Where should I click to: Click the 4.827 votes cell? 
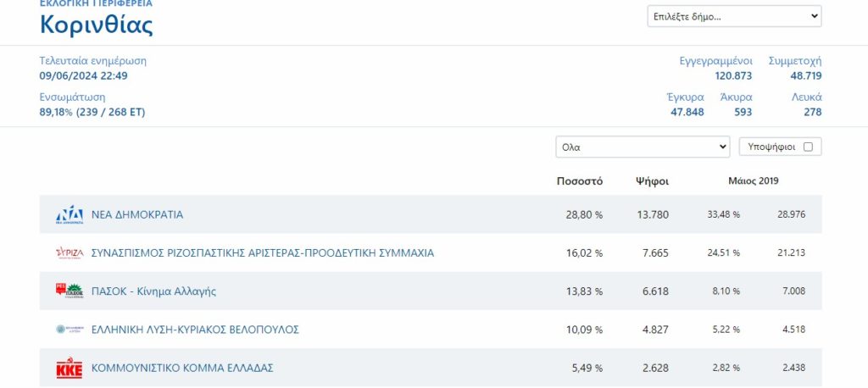pos(655,330)
